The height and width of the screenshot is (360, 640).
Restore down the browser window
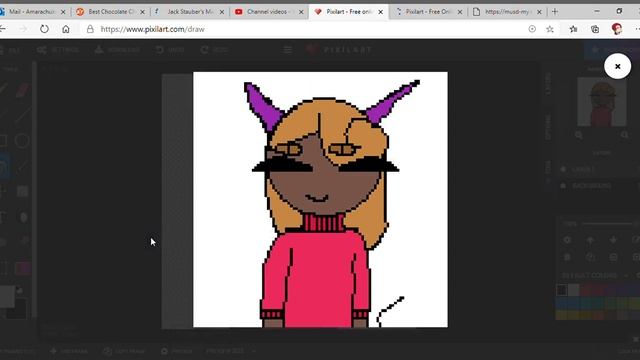tap(619, 11)
